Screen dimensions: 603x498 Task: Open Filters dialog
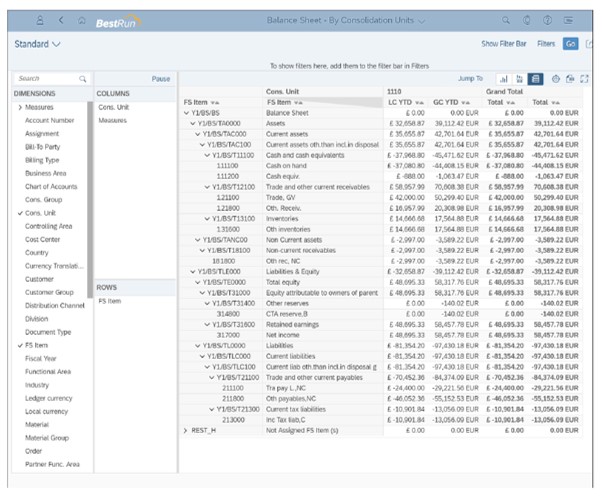pyautogui.click(x=546, y=44)
